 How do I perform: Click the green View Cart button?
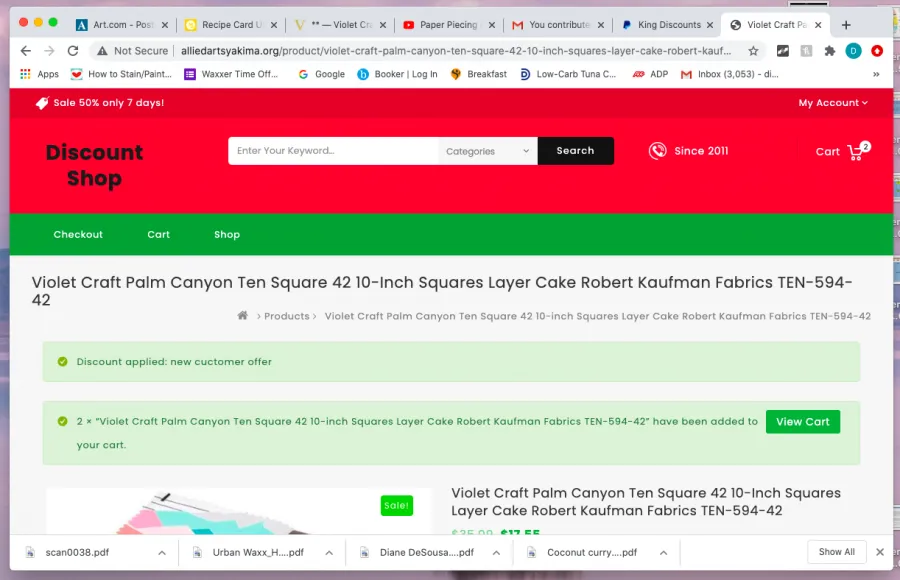click(802, 422)
